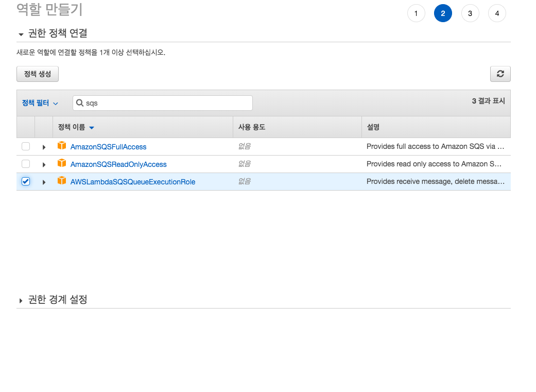
Task: Go to wizard step 1
Action: pyautogui.click(x=416, y=13)
